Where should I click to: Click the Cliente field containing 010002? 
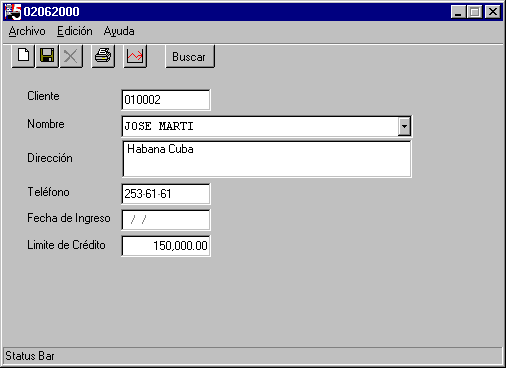click(x=166, y=100)
